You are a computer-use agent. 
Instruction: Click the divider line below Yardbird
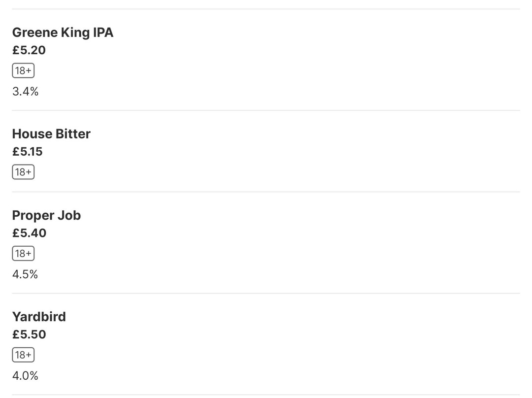click(x=266, y=395)
